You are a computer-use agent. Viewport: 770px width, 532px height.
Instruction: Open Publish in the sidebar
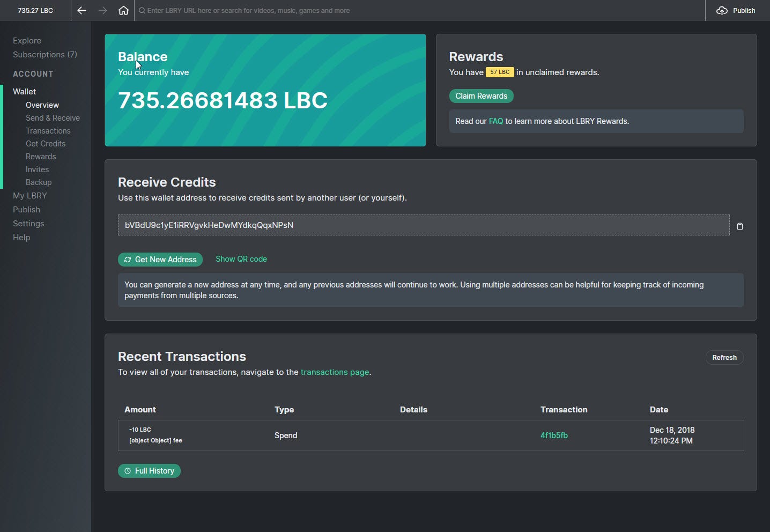(26, 210)
